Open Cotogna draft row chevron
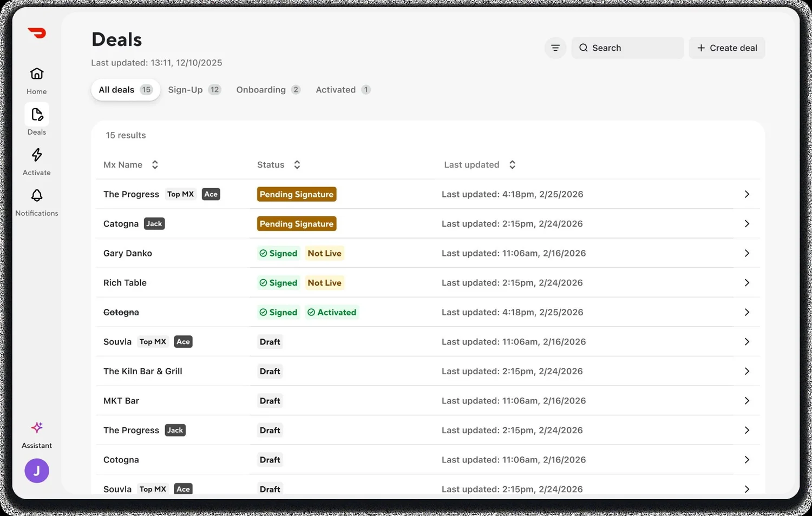 pyautogui.click(x=746, y=460)
